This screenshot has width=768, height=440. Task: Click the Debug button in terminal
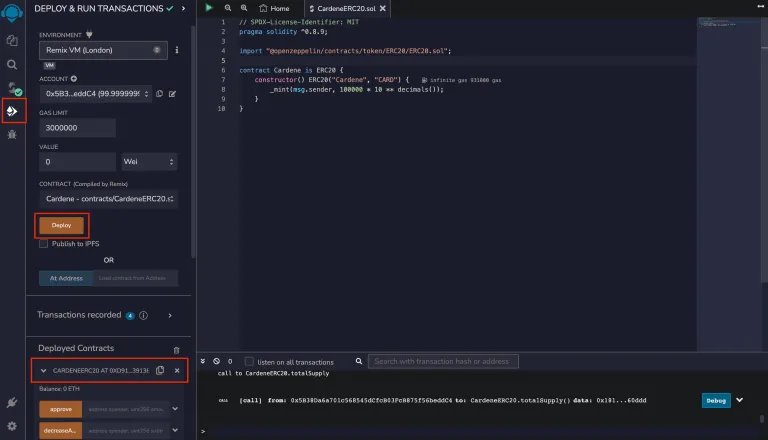[716, 400]
